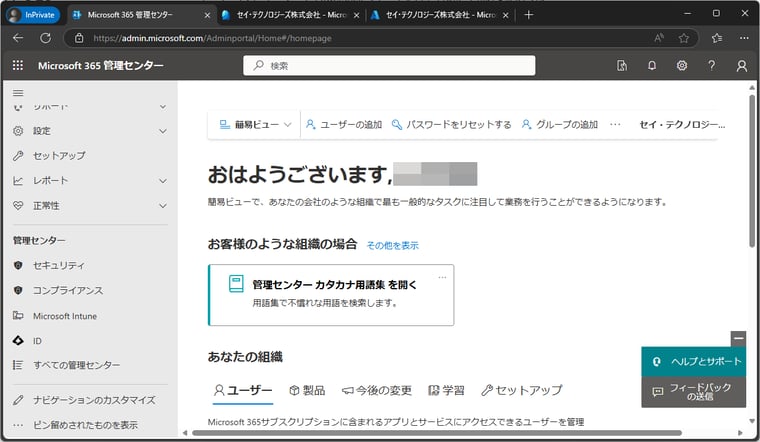Open the command bar more options ellipsis
Screen dimensions: 760x442
click(x=615, y=125)
